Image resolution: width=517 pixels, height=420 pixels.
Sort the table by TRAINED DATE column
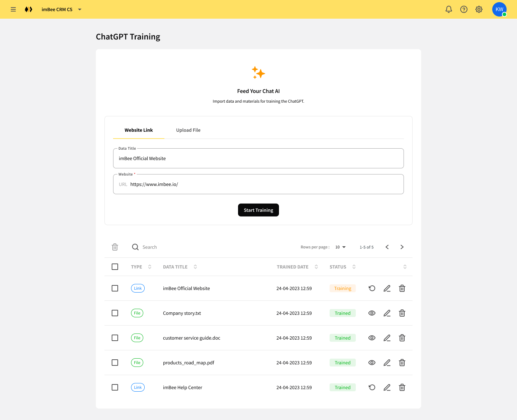316,267
